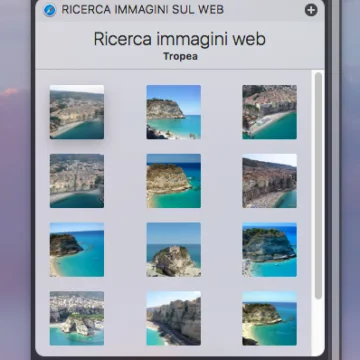Image resolution: width=360 pixels, height=360 pixels.
Task: Open second-row middle thumbnail of promontory from above
Action: tap(174, 181)
